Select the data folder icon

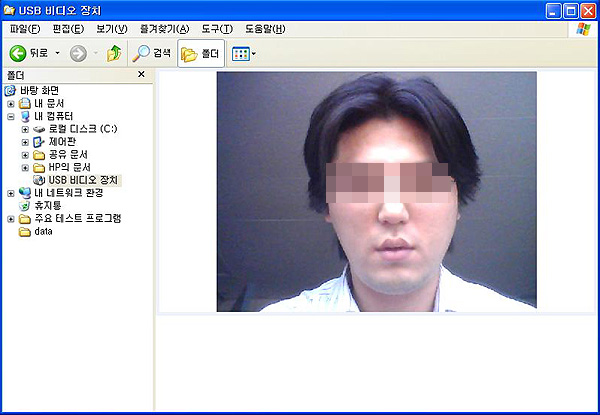25,232
